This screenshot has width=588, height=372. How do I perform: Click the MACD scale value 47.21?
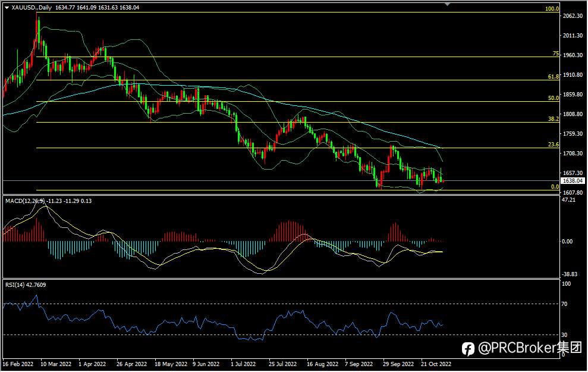tap(568, 200)
